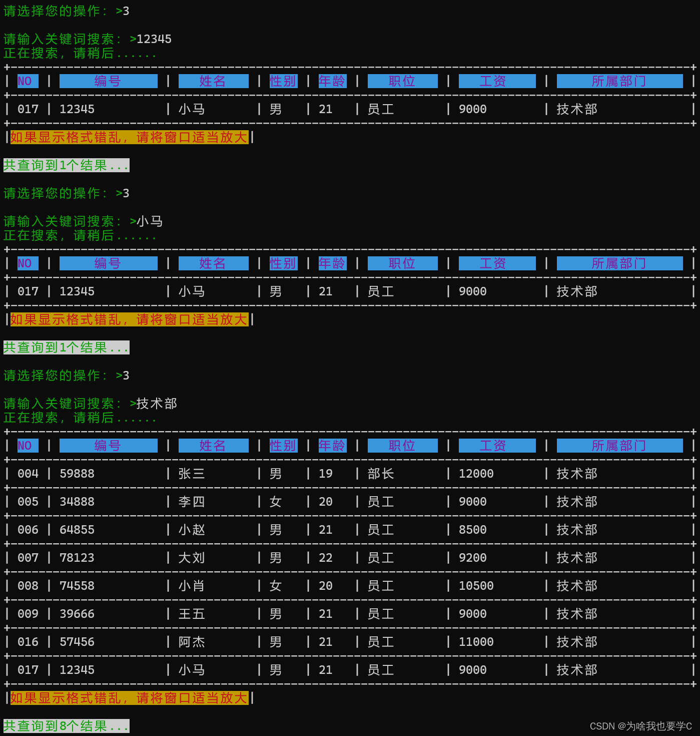This screenshot has height=736, width=700.
Task: Click 员工 in 小赵's row
Action: (x=381, y=530)
